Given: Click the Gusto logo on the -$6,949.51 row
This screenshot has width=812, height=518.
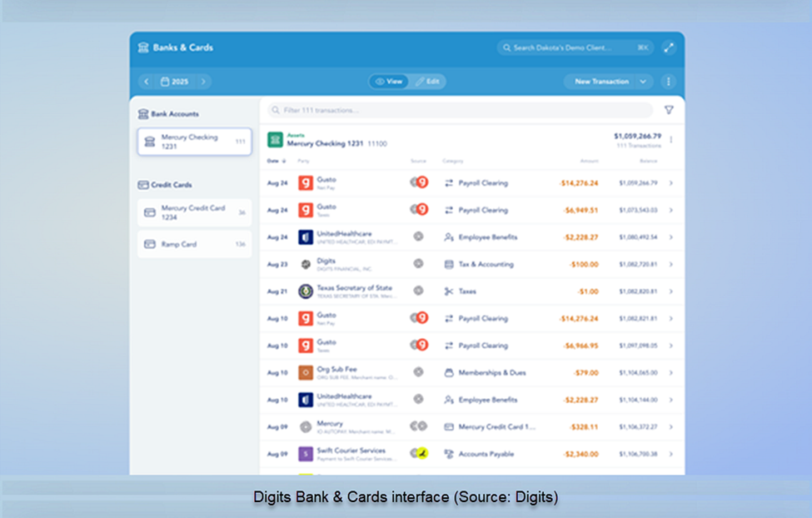Looking at the screenshot, I should (306, 210).
